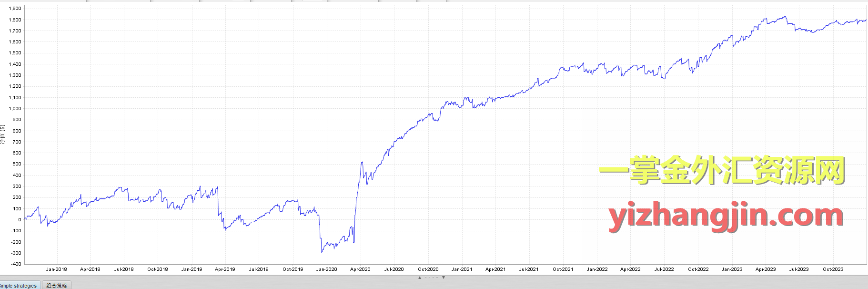Click the down arrow on the splitter

tap(444, 278)
